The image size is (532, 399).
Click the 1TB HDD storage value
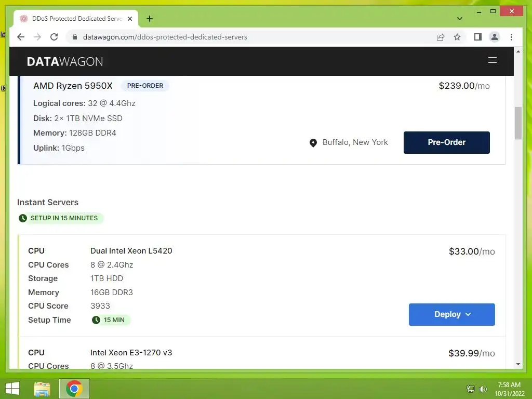click(107, 278)
